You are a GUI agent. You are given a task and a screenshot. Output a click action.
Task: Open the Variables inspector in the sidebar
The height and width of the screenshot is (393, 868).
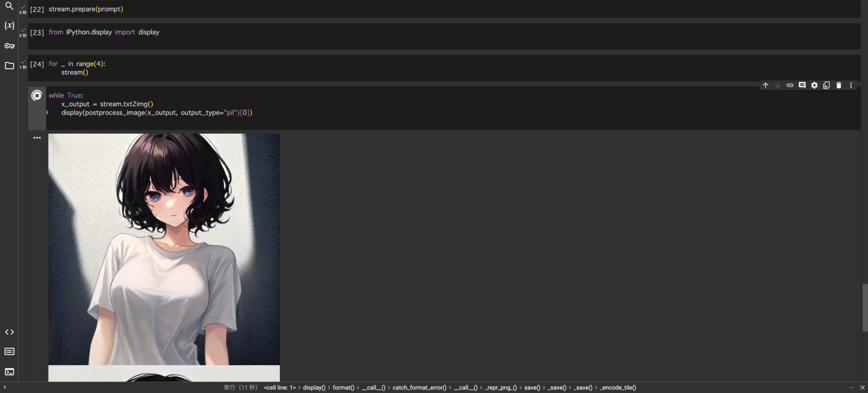pyautogui.click(x=9, y=25)
